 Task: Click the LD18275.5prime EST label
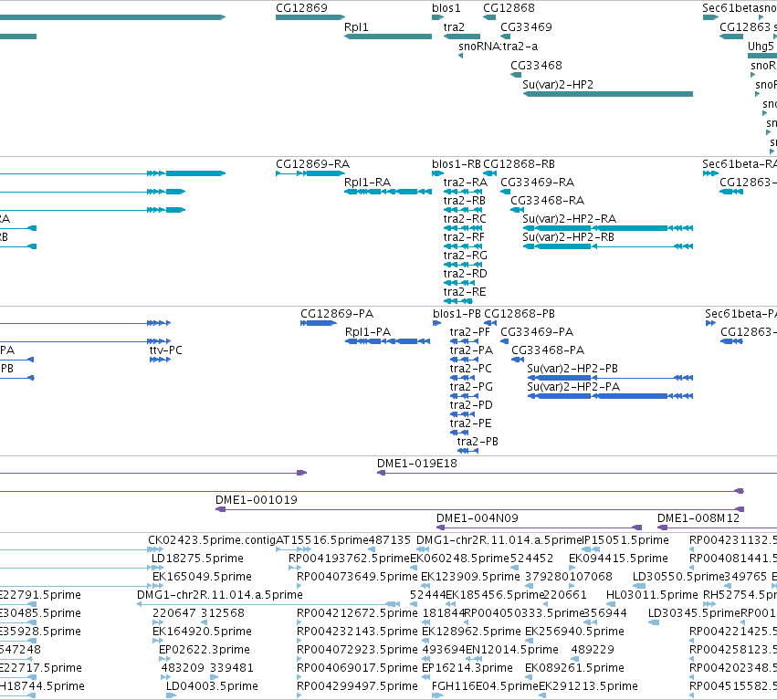pyautogui.click(x=197, y=559)
